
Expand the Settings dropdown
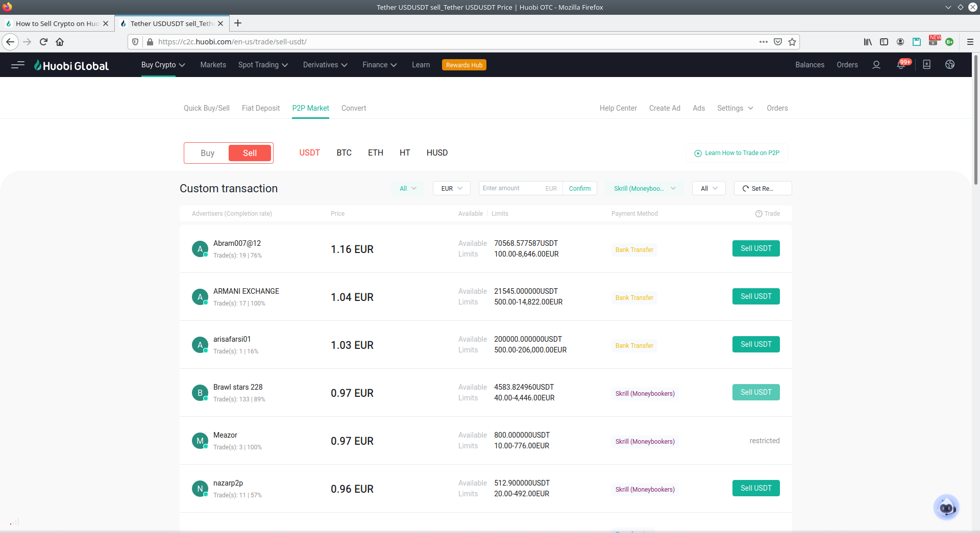tap(735, 108)
